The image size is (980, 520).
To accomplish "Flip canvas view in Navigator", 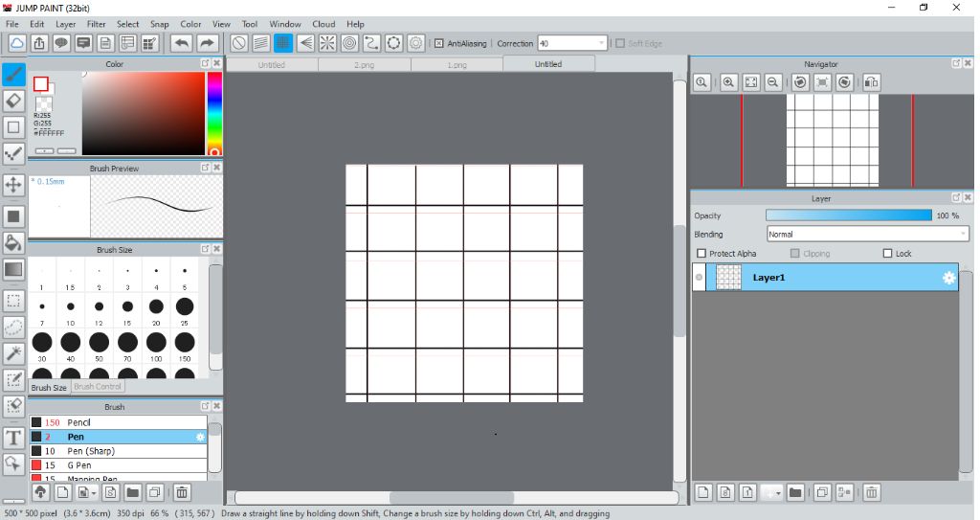I will point(871,82).
